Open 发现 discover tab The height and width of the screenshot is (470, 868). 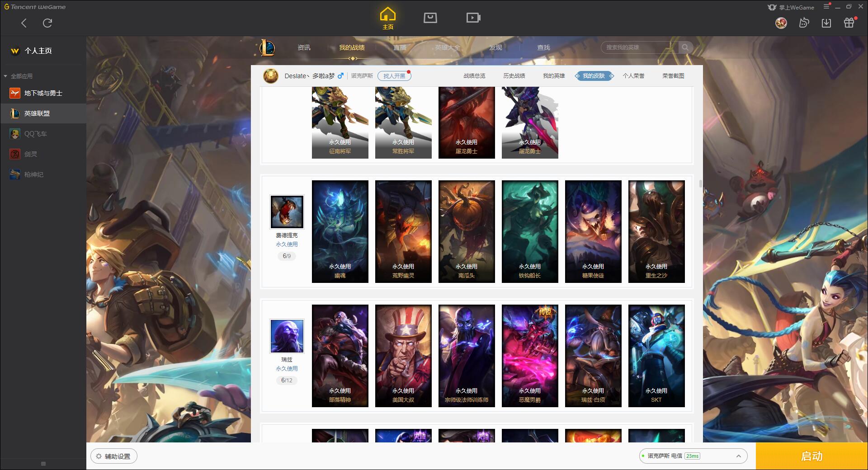(x=495, y=47)
